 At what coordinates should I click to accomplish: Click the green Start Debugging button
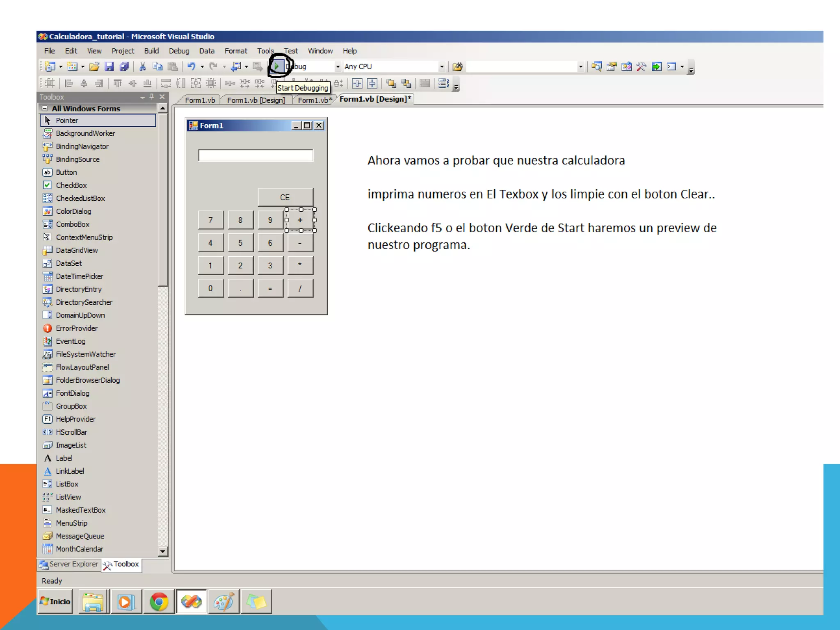point(277,66)
